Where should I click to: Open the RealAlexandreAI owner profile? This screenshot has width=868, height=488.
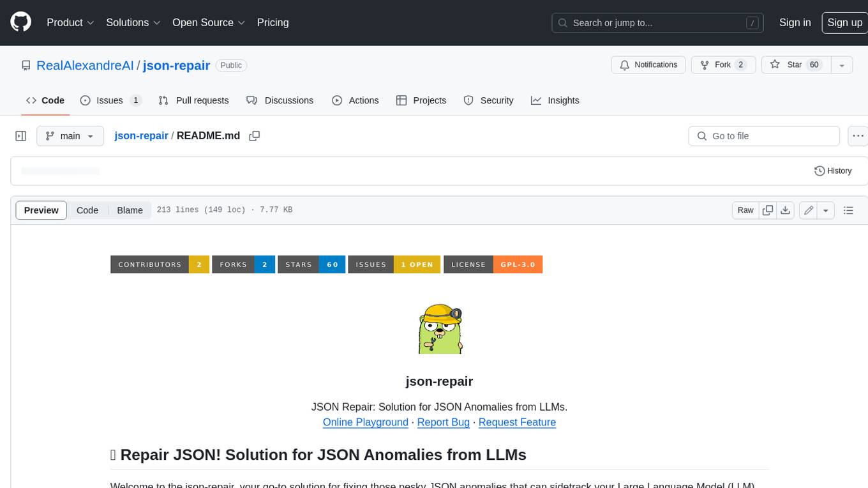tap(85, 65)
